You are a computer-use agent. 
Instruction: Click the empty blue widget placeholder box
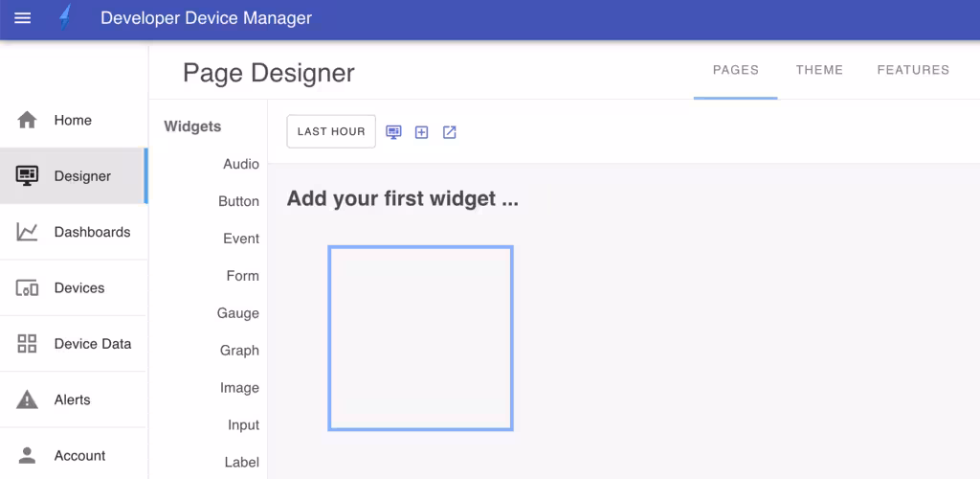pos(421,338)
